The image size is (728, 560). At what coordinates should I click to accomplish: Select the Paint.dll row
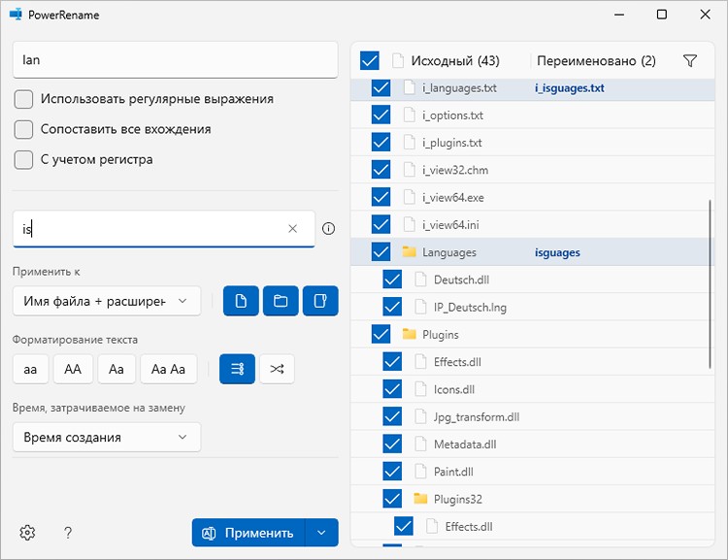coord(532,472)
